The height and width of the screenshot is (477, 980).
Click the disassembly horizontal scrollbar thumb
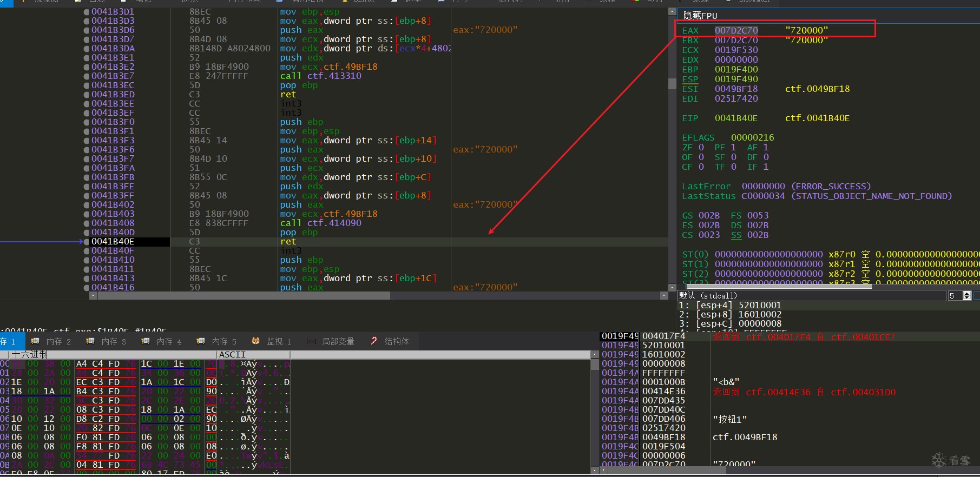tap(244, 295)
